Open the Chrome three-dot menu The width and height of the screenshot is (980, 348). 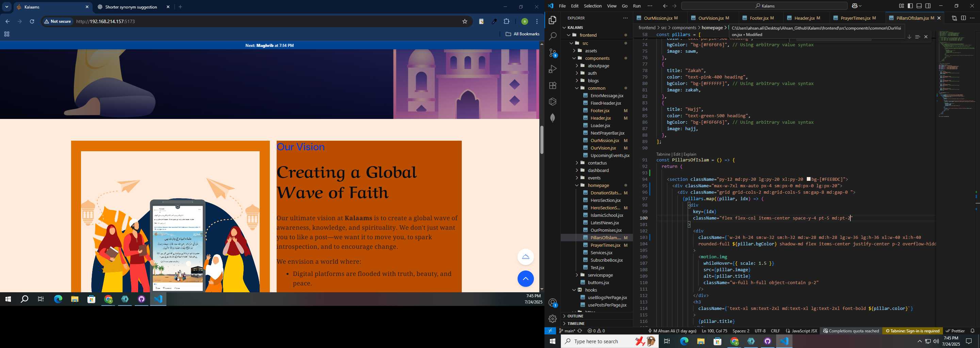coord(537,21)
